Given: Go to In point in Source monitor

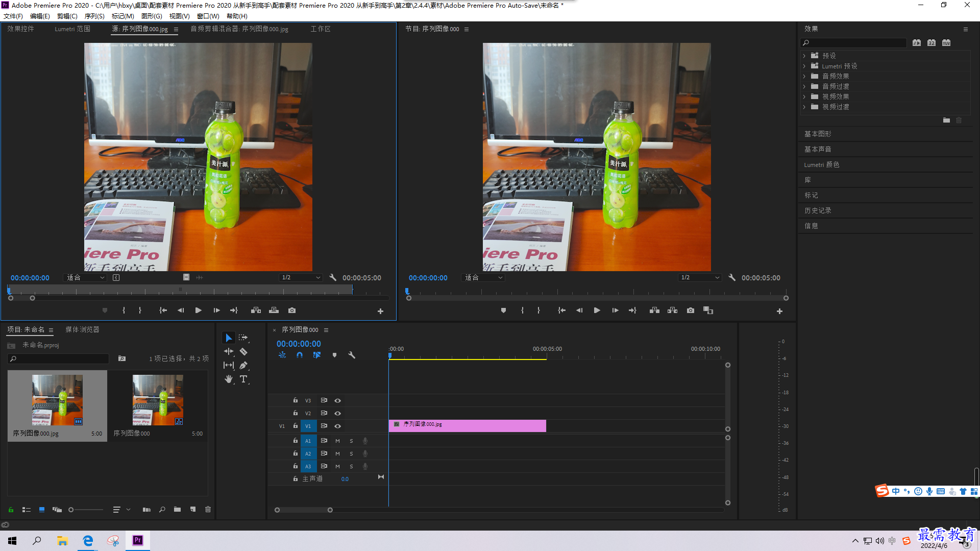Looking at the screenshot, I should point(163,310).
